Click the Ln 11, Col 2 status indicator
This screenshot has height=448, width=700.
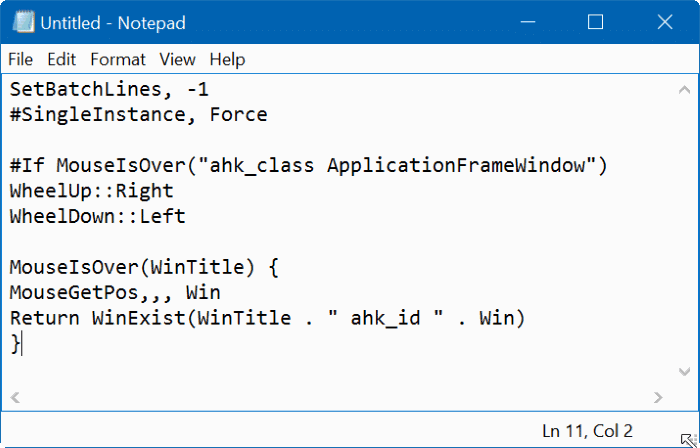tap(587, 431)
